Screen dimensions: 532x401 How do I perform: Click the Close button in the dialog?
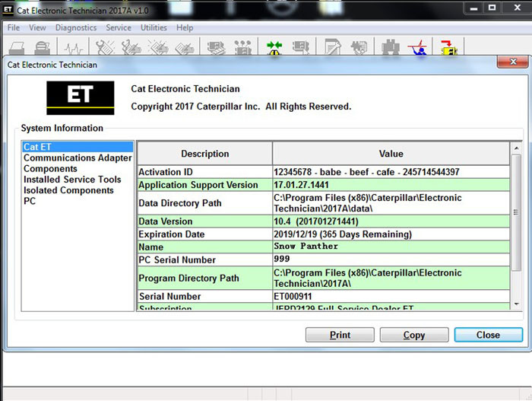pos(488,335)
